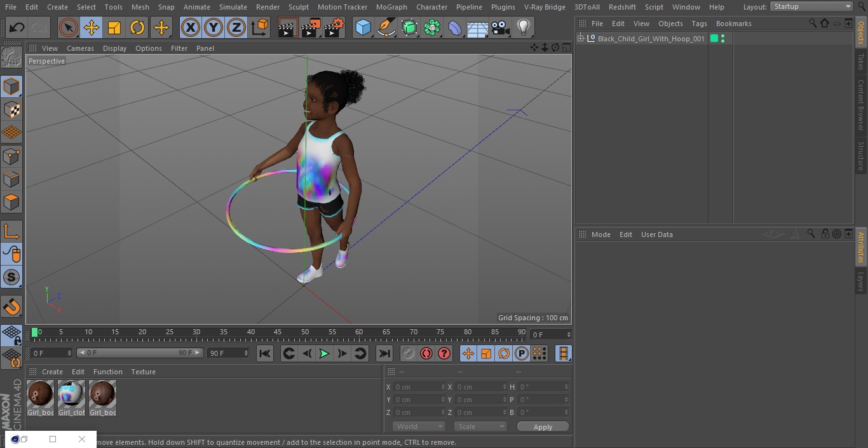Open Edit Render Settings icon
This screenshot has height=448, width=868.
334,28
